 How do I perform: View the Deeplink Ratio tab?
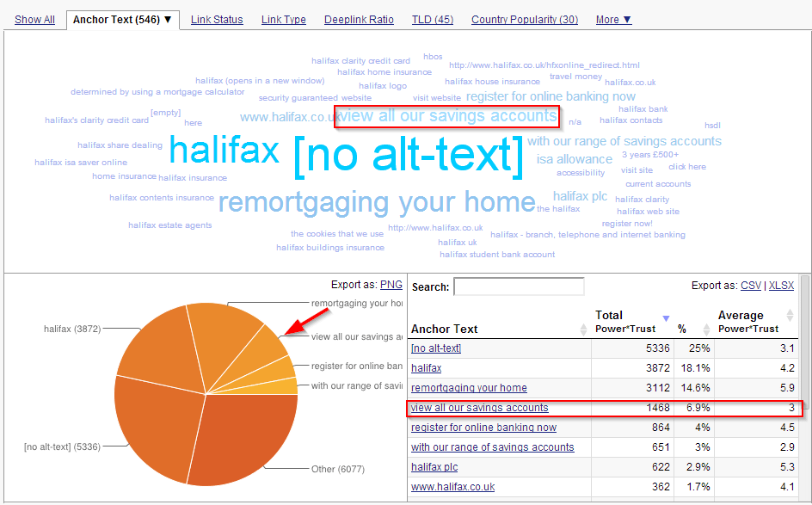359,20
